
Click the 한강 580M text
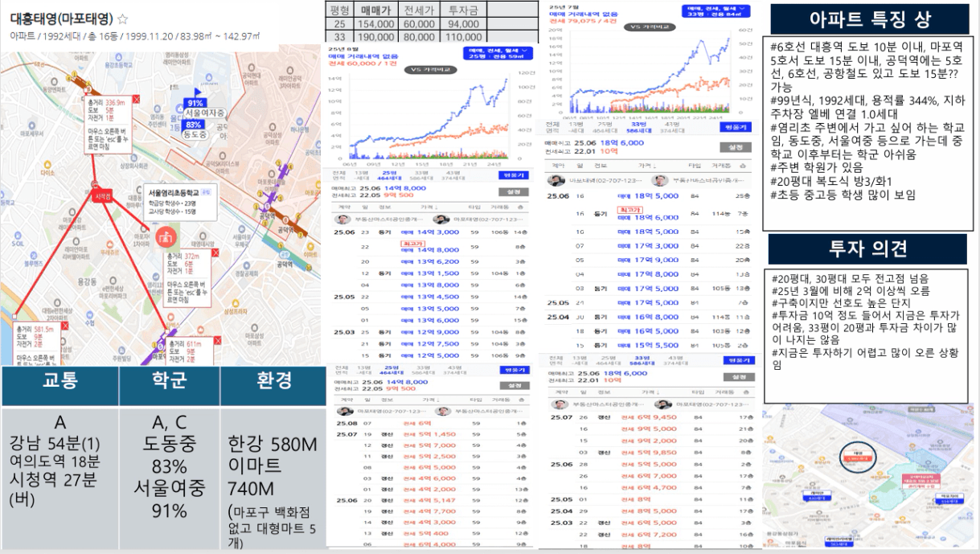[273, 445]
